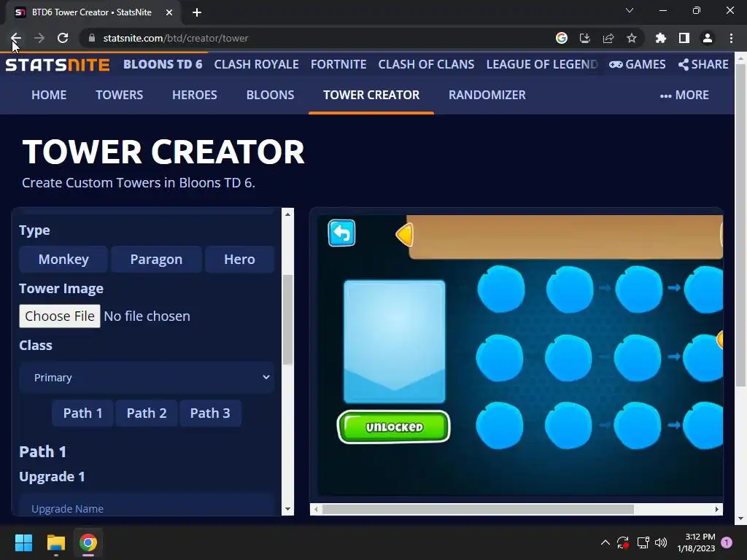Click the blue back arrow in the tower preview
Image resolution: width=747 pixels, height=560 pixels.
click(341, 233)
